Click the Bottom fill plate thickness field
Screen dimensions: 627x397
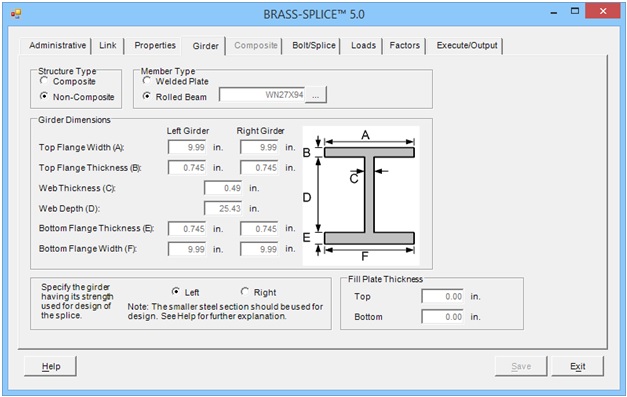(x=443, y=317)
